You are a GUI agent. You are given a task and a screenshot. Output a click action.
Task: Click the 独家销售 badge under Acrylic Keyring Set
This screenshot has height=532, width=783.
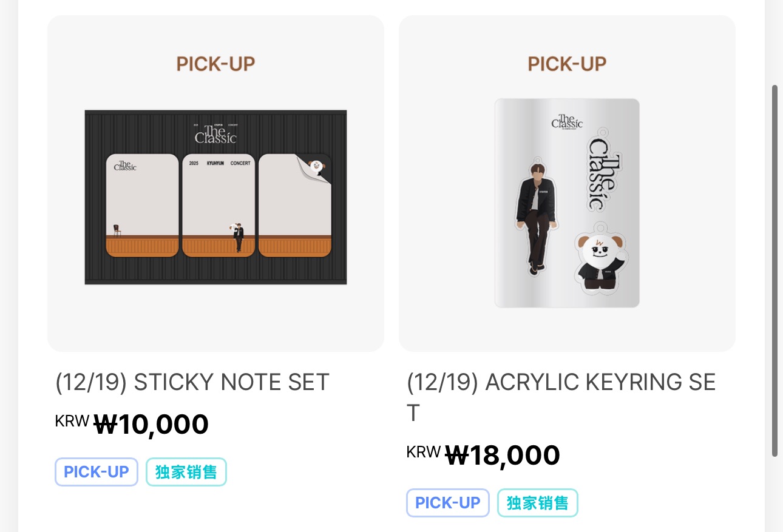coord(537,503)
